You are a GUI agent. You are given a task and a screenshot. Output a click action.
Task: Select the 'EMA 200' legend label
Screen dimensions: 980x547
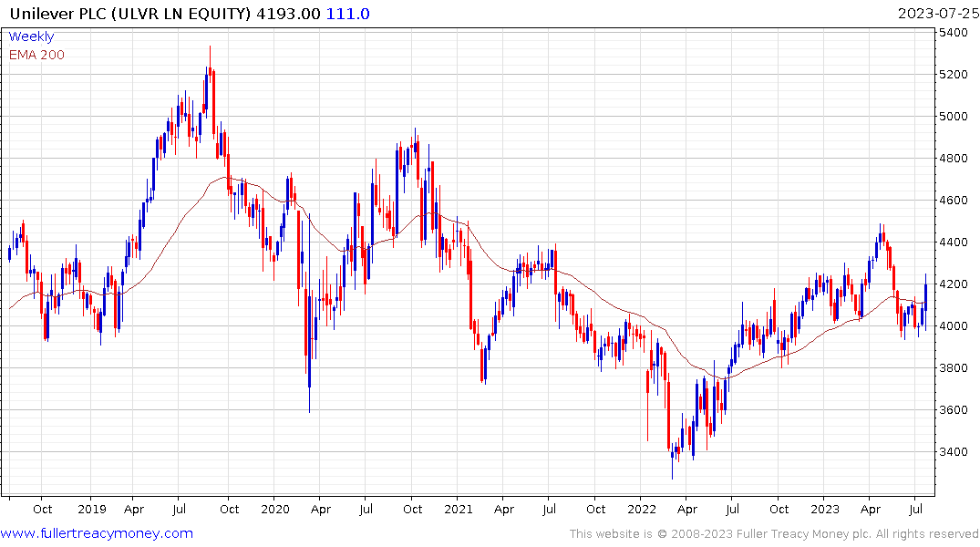click(x=36, y=55)
